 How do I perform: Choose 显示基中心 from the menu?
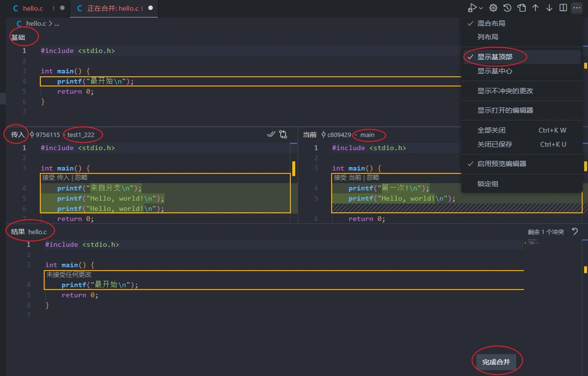[x=522, y=71]
